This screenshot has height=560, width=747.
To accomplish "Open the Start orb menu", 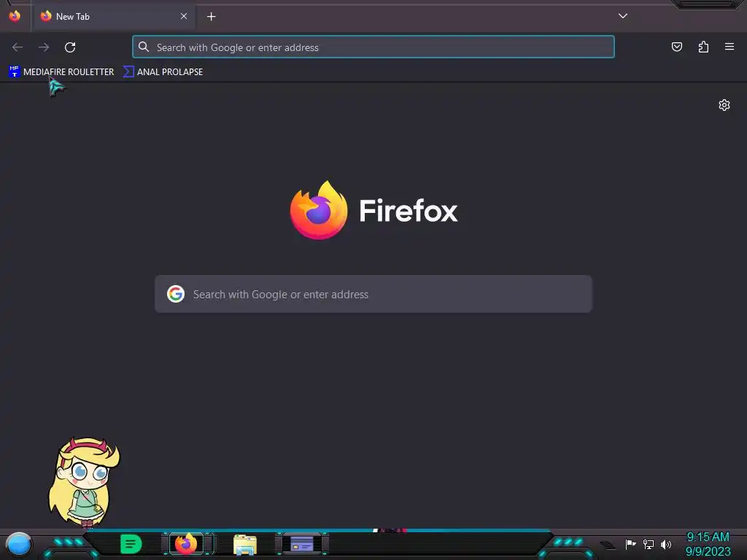I will (19, 545).
